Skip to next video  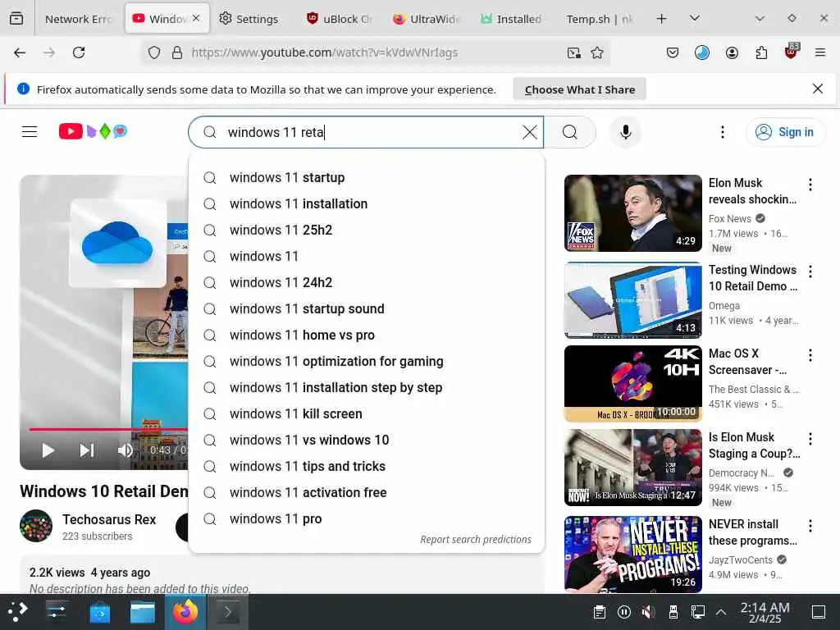point(87,450)
